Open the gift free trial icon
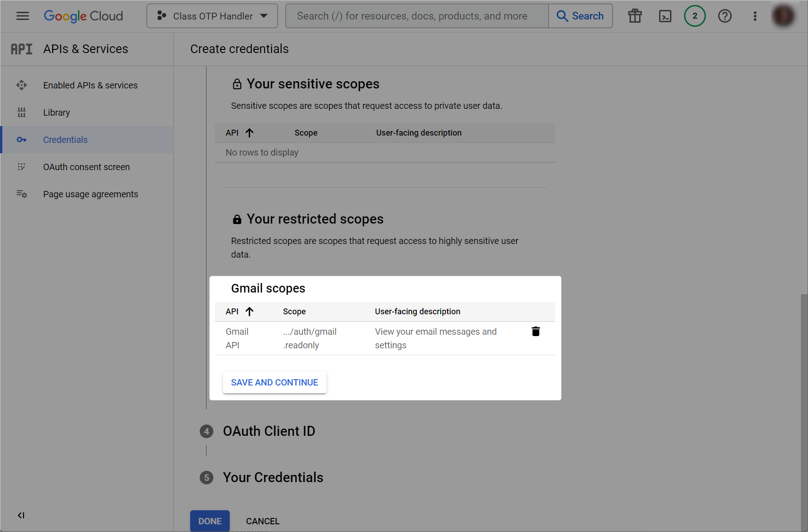 (x=635, y=16)
